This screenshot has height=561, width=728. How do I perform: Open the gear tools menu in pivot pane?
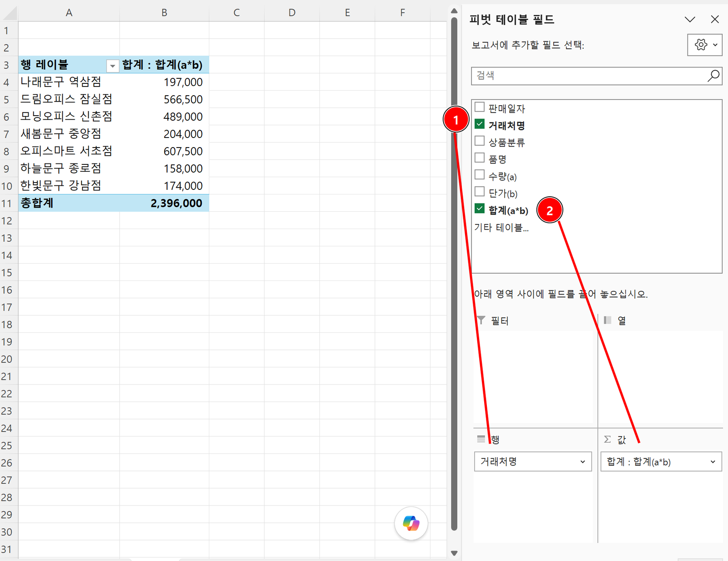click(x=705, y=45)
